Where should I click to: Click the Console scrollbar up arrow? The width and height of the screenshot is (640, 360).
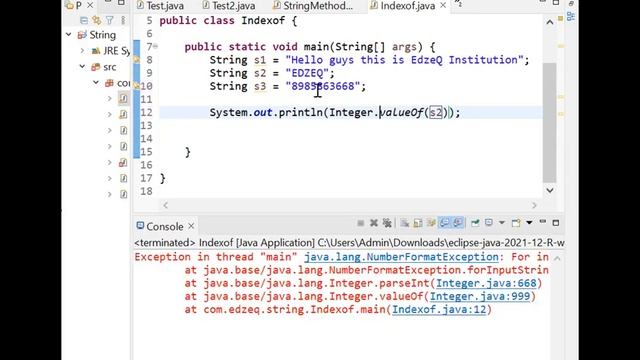557,258
